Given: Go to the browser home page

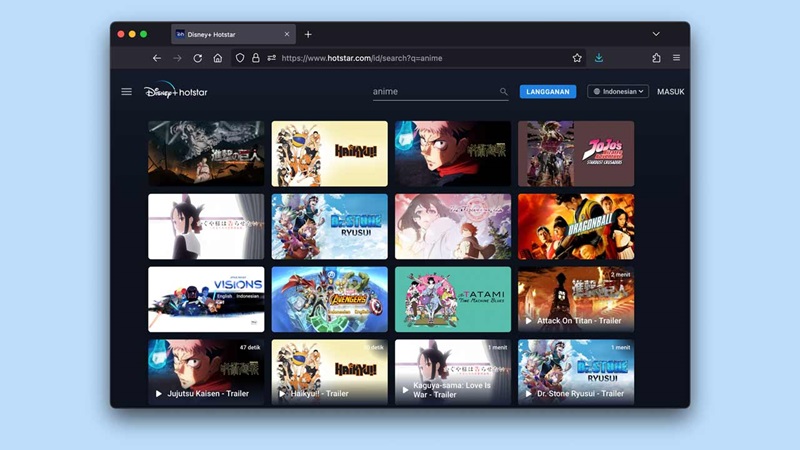Looking at the screenshot, I should [218, 58].
